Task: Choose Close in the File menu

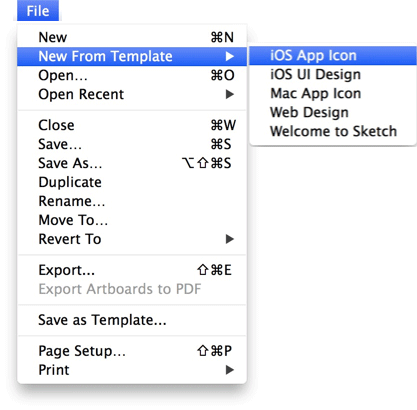Action: tap(132, 125)
